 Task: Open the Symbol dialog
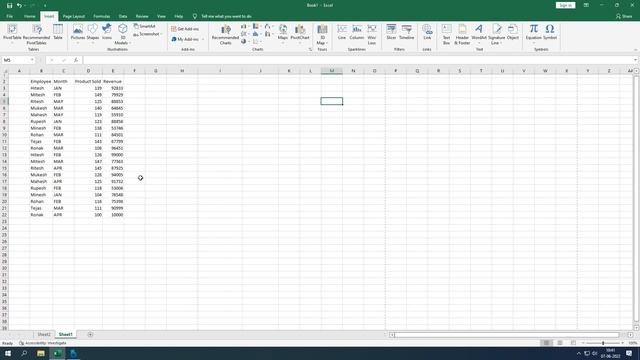(550, 32)
